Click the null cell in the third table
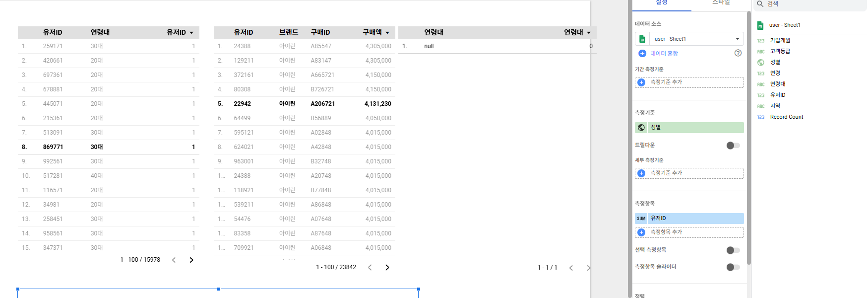The height and width of the screenshot is (298, 868). [429, 46]
